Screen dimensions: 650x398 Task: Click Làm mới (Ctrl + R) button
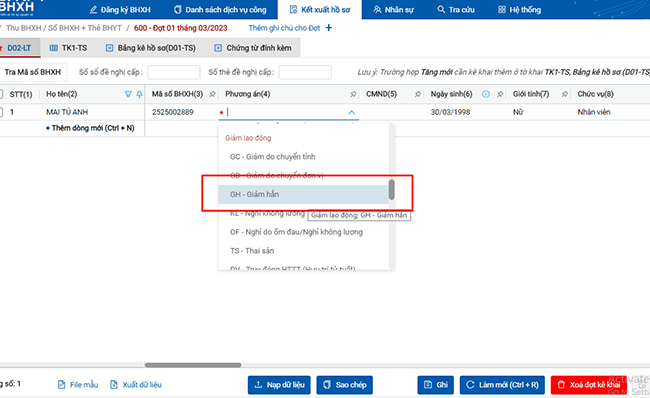[x=502, y=385]
